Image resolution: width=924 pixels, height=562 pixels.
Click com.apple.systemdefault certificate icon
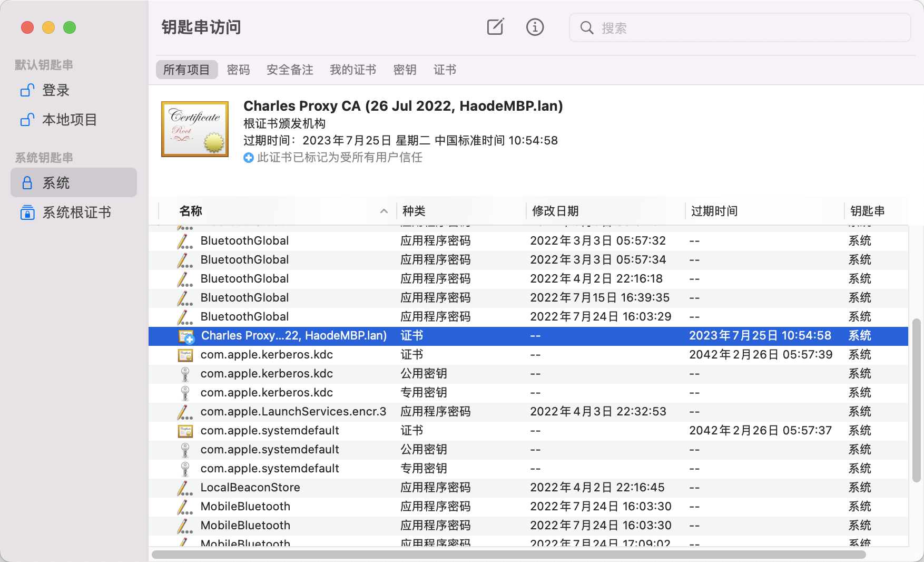point(185,431)
